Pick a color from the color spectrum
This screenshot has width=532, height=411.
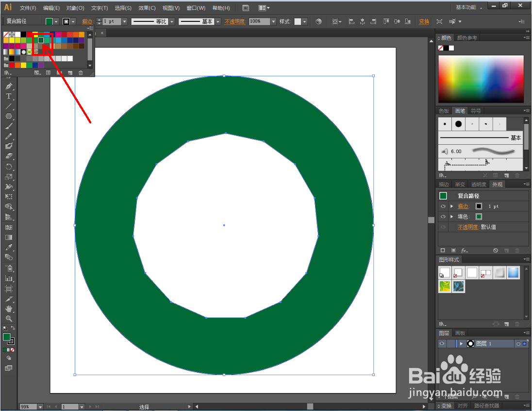pyautogui.click(x=481, y=79)
